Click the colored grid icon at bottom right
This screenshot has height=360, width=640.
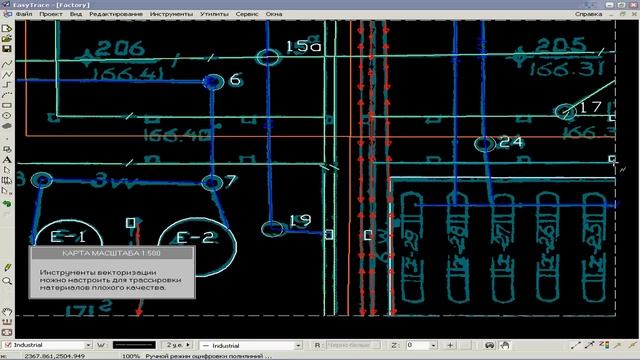click(x=604, y=345)
